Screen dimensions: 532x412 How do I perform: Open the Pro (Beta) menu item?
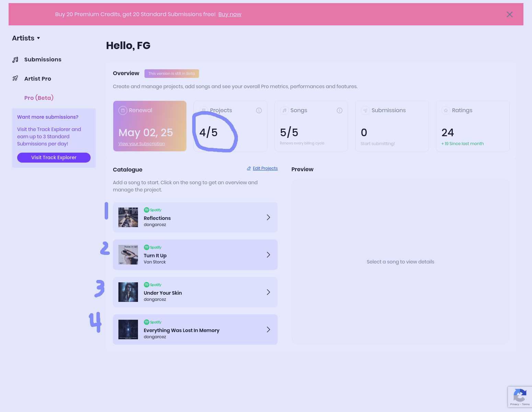[39, 98]
